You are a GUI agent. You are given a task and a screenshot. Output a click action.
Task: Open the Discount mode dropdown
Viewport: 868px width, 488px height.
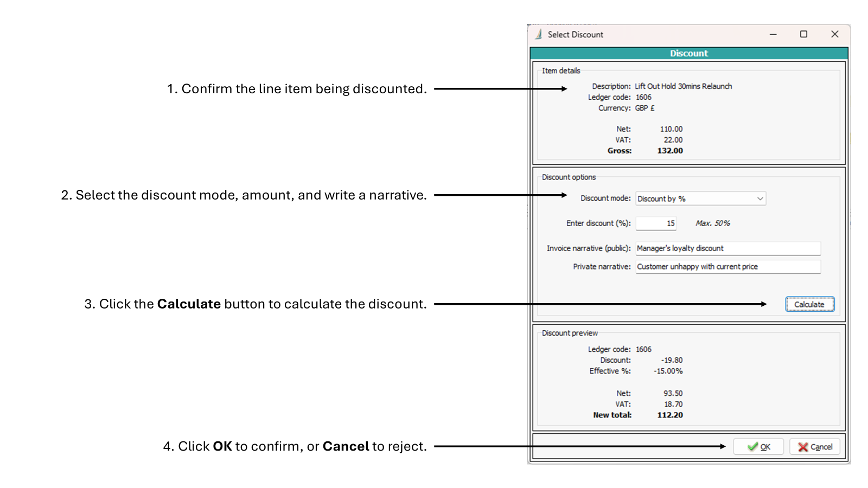[700, 198]
